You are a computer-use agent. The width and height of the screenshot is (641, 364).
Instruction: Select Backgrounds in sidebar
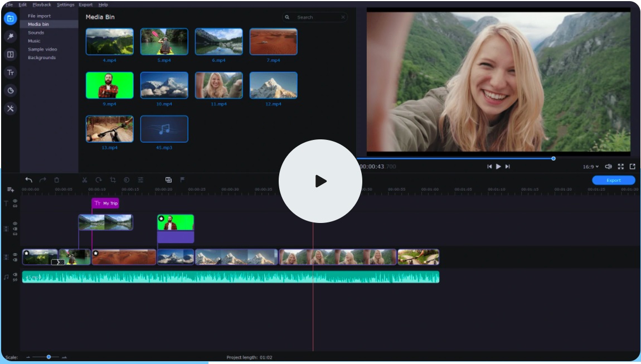click(42, 57)
